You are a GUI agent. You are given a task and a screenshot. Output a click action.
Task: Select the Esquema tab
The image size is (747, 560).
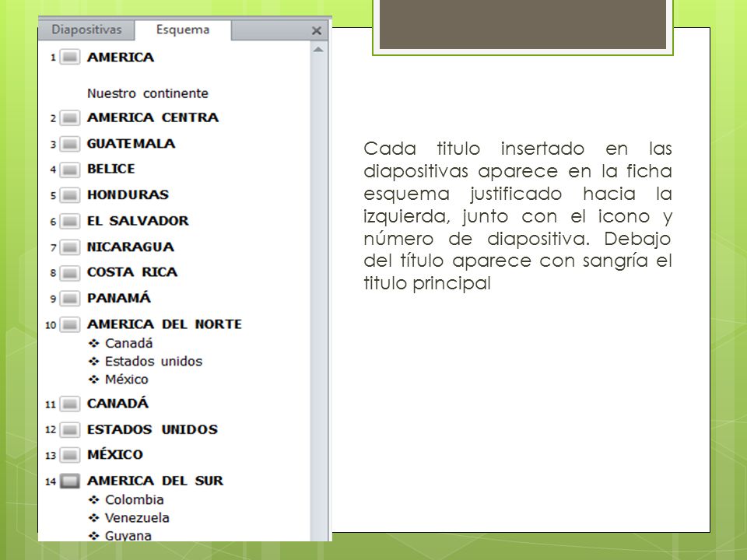[x=183, y=30]
